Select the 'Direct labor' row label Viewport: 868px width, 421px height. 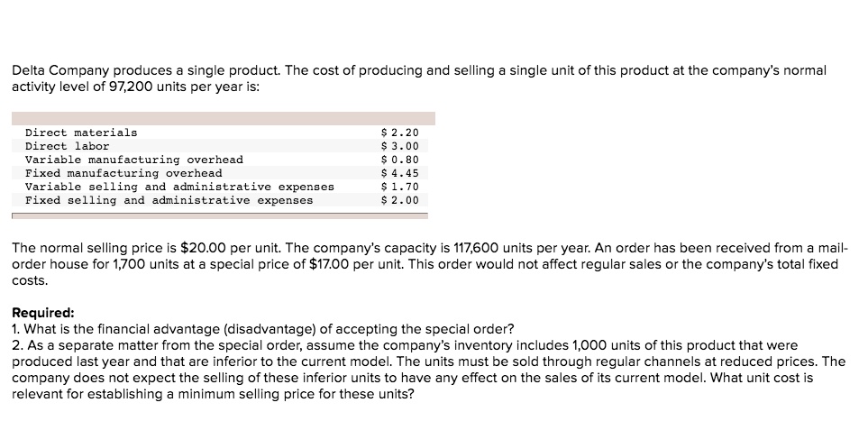coord(67,146)
